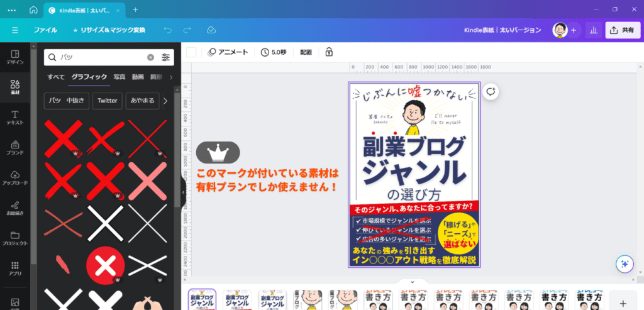Viewport: 644px width, 310px height.
Task: Open the 素材 elements panel
Action: click(x=15, y=87)
